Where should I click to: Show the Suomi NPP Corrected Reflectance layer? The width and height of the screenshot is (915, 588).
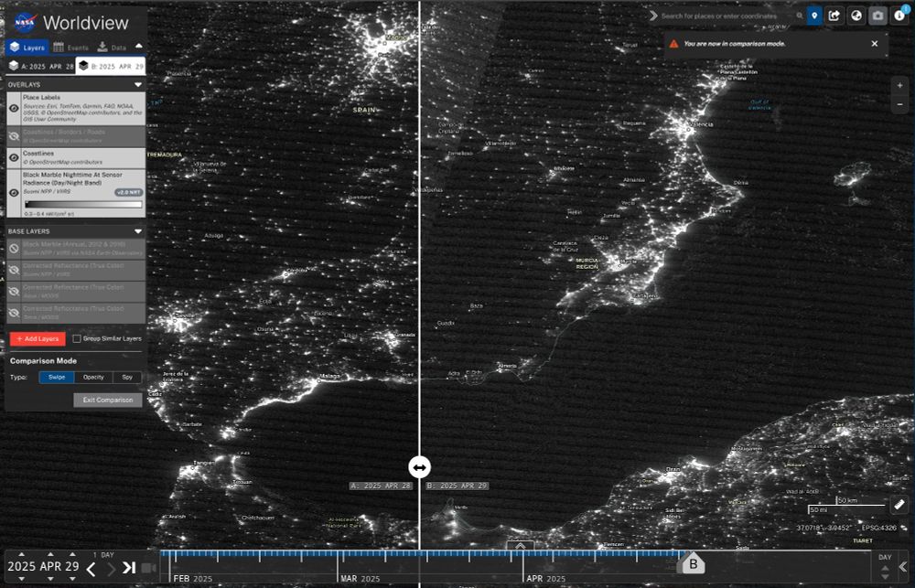(14, 270)
